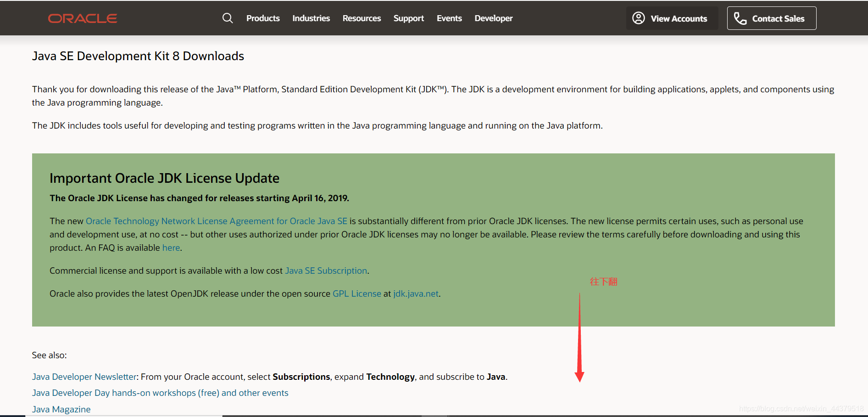Visit jdk.java.net link
This screenshot has height=417, width=868.
click(416, 293)
